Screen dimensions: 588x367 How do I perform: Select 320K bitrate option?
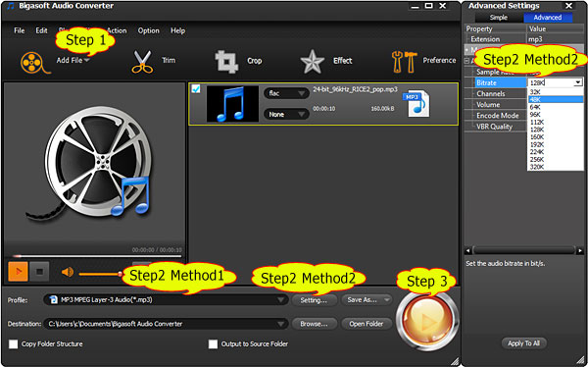pyautogui.click(x=555, y=167)
